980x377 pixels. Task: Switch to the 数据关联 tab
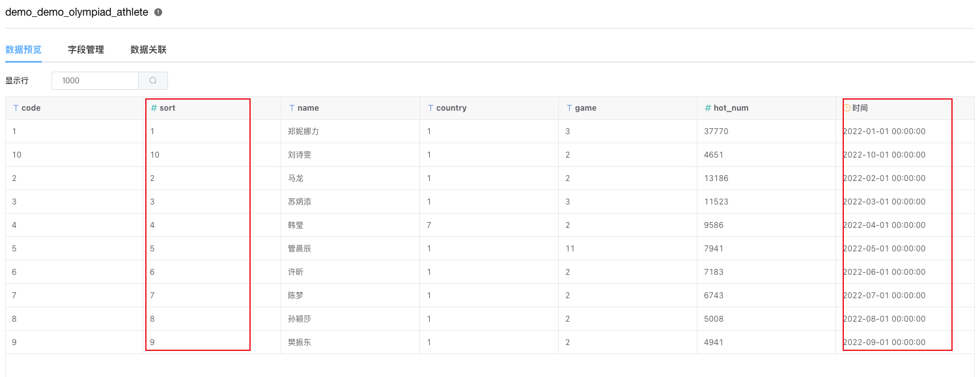147,49
